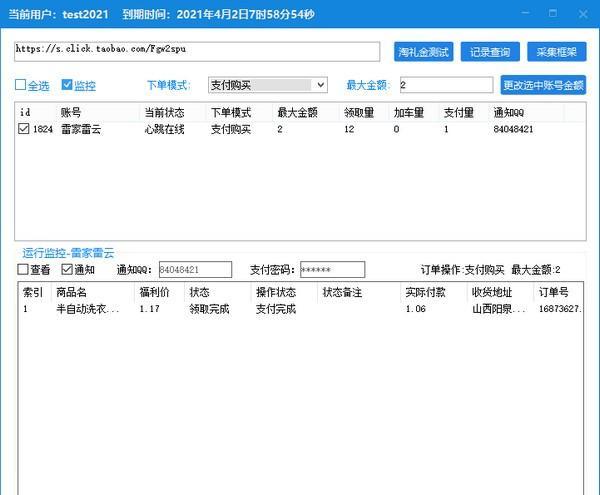
Task: Click the 支付购买 cell in the account row
Action: pos(231,129)
